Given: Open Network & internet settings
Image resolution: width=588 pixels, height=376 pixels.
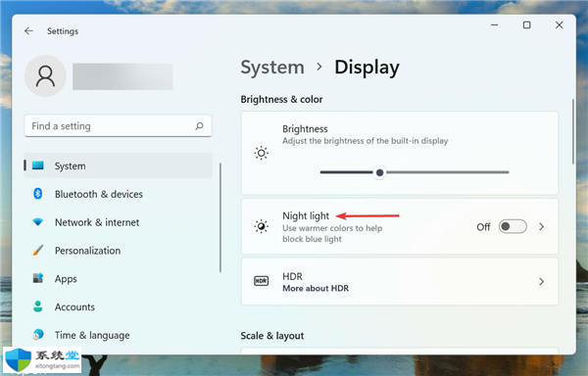Looking at the screenshot, I should tap(119, 222).
